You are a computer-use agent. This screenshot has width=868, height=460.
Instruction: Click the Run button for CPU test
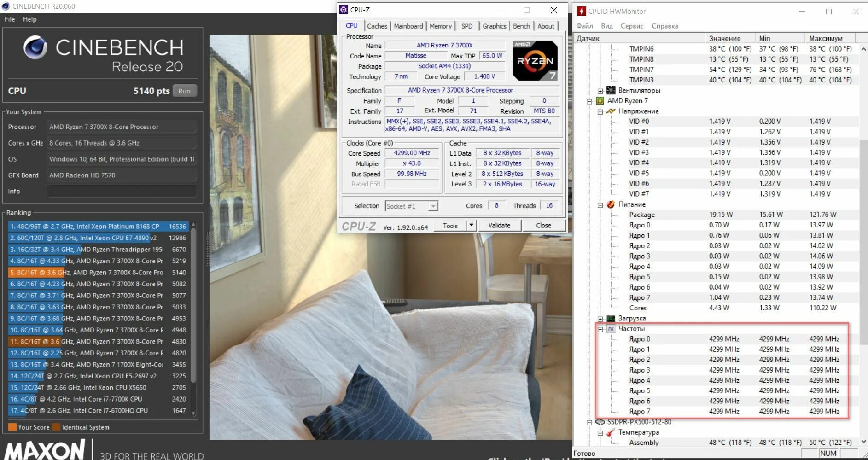click(185, 91)
